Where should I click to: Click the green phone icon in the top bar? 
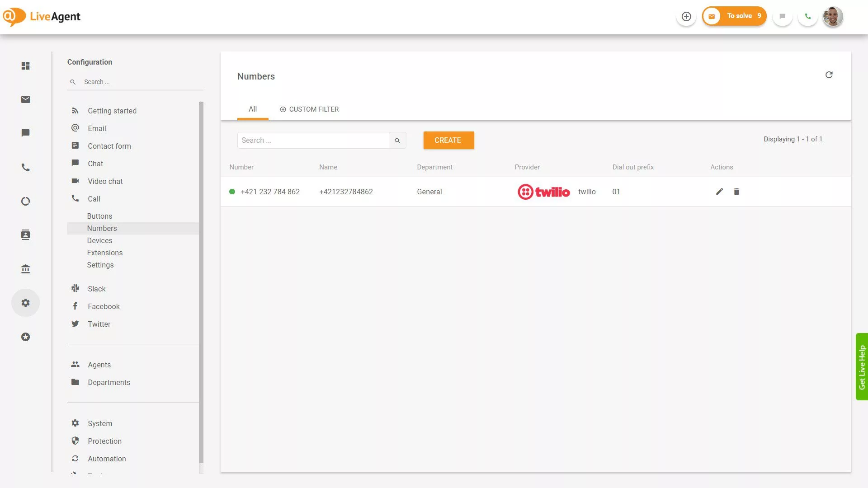point(808,16)
